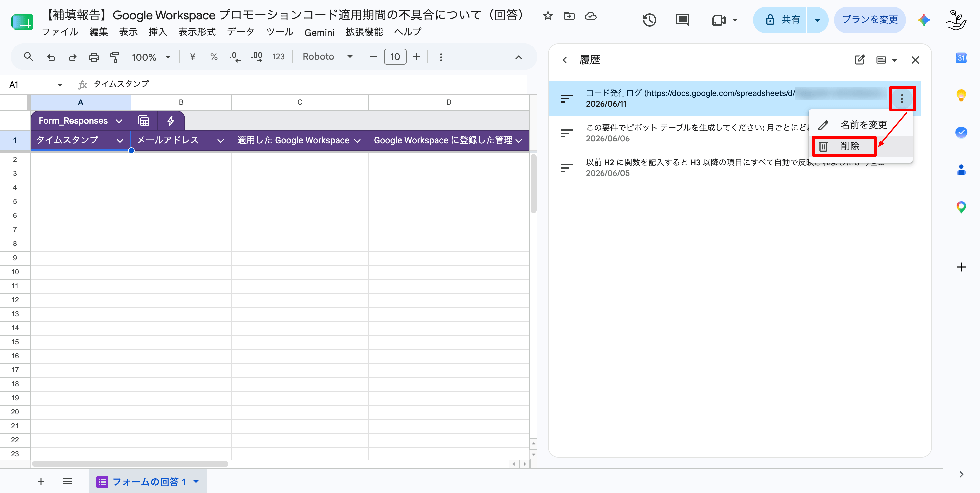Click the A1 name box
The width and height of the screenshot is (980, 493).
coord(35,84)
